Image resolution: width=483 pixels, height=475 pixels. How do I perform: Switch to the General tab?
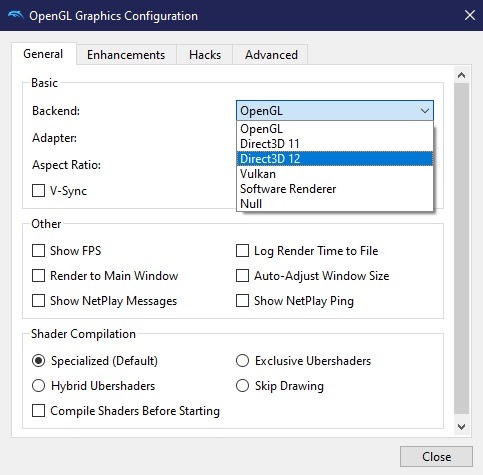[x=44, y=54]
